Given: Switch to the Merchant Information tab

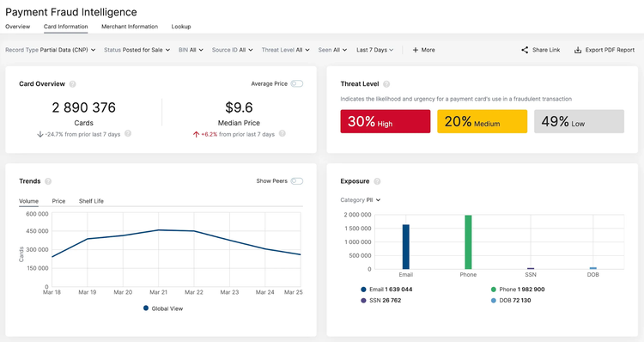Looking at the screenshot, I should point(130,27).
